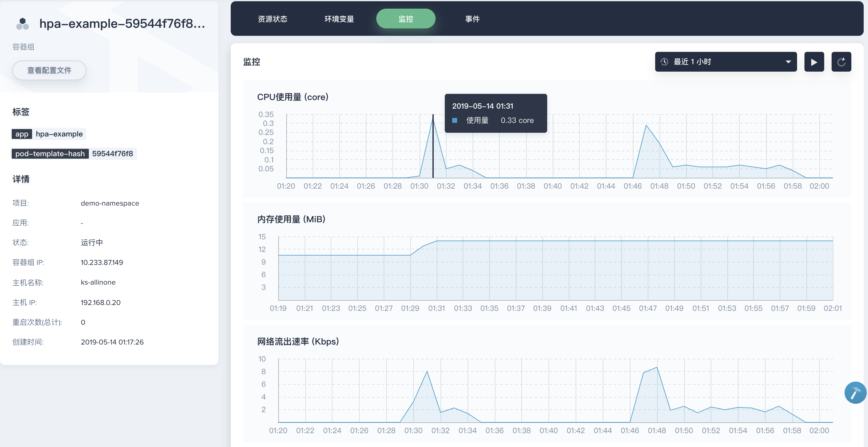Click the 详情 section heading
This screenshot has width=868, height=447.
[x=21, y=179]
